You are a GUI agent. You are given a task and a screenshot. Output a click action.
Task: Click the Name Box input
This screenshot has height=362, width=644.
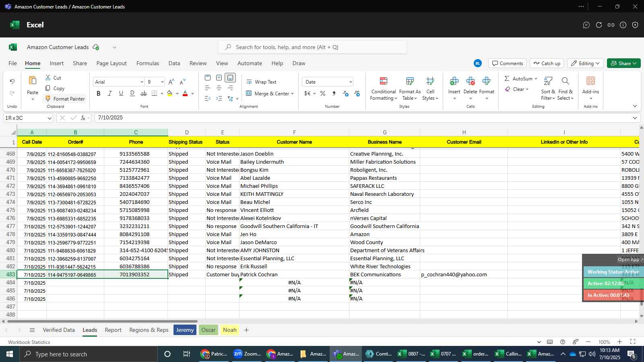click(25, 118)
